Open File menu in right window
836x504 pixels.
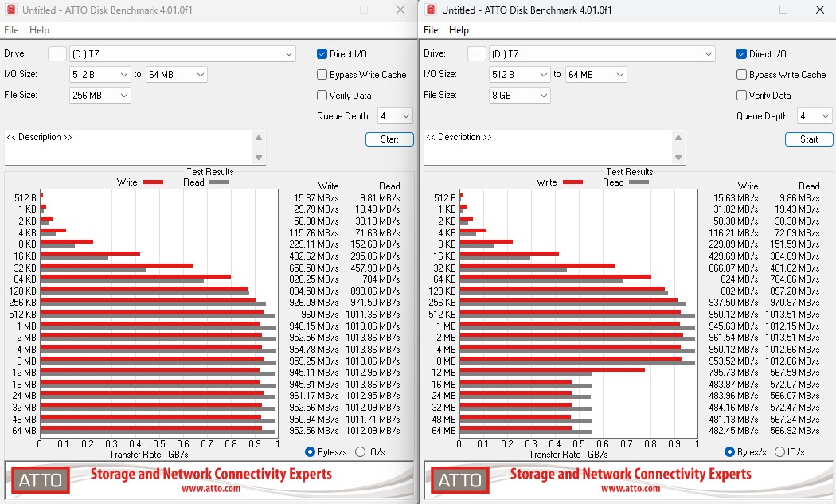tap(431, 30)
